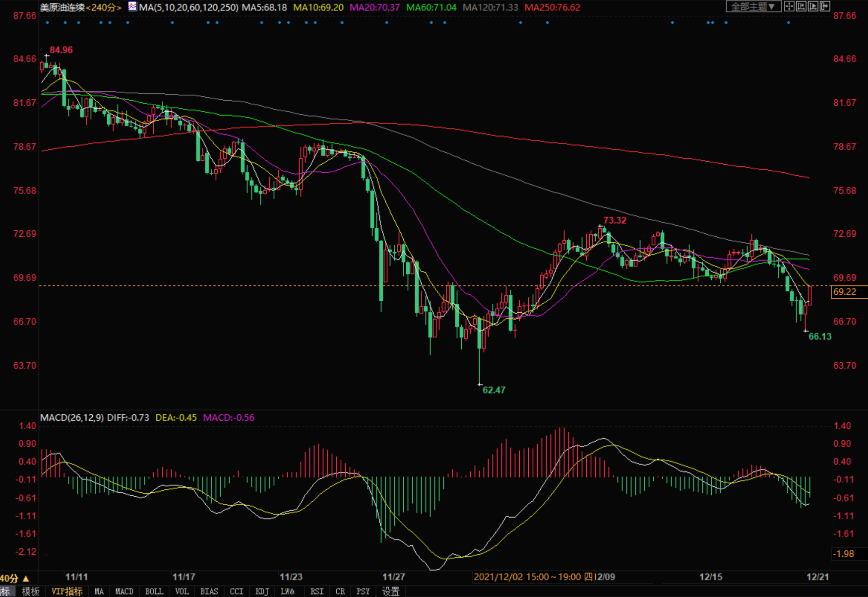Click the 设置 settings button

click(390, 592)
